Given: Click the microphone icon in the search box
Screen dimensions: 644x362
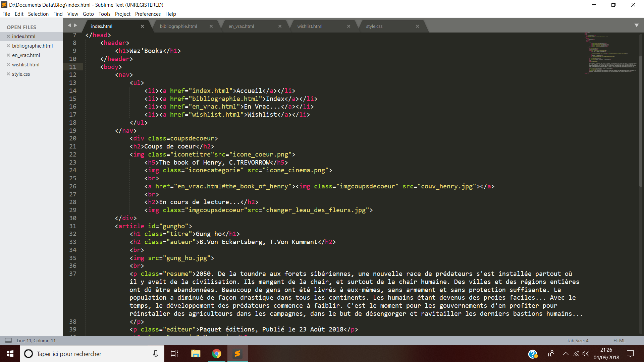Looking at the screenshot, I should pos(156,354).
